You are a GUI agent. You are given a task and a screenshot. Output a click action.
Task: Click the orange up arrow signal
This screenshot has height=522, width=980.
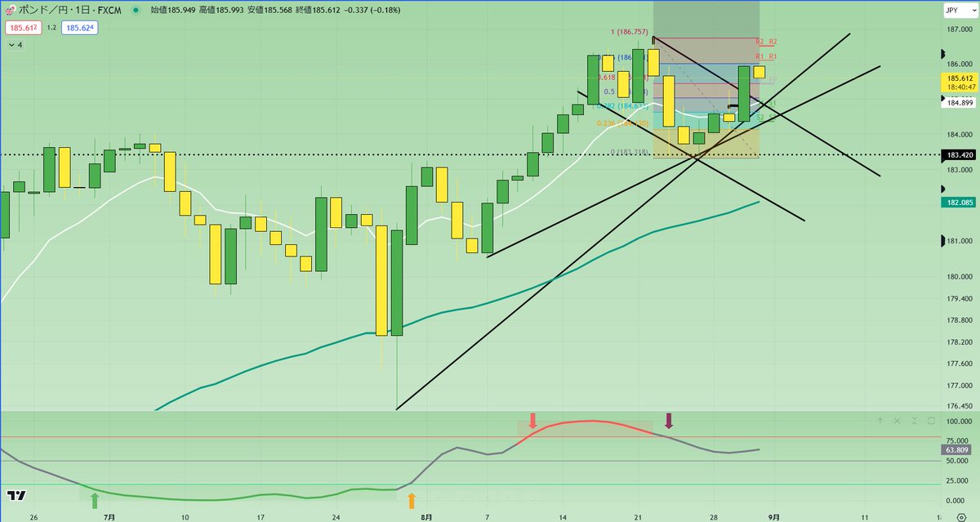[x=412, y=501]
